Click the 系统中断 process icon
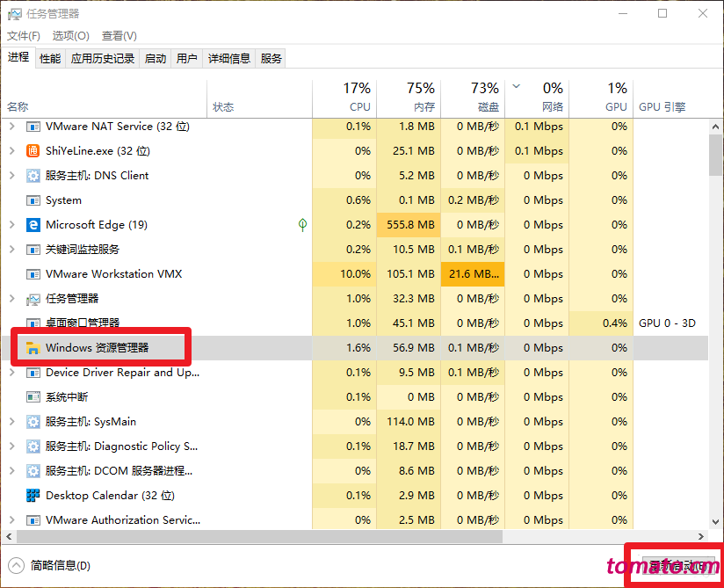Image resolution: width=724 pixels, height=588 pixels. (x=33, y=396)
